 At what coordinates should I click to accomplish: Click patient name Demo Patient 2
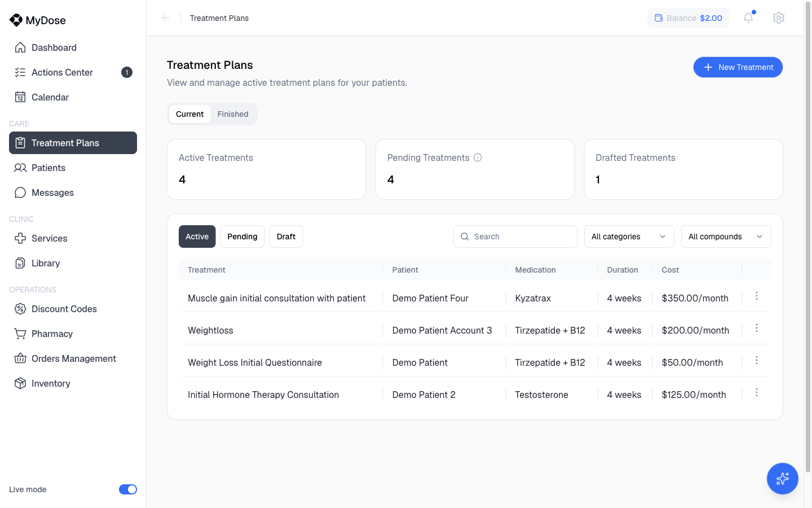(x=424, y=395)
